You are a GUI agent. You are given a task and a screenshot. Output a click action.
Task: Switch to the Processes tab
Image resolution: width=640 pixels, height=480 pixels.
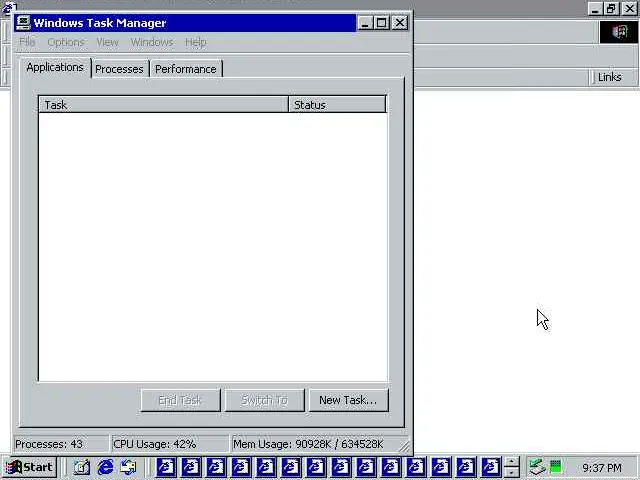pyautogui.click(x=119, y=69)
